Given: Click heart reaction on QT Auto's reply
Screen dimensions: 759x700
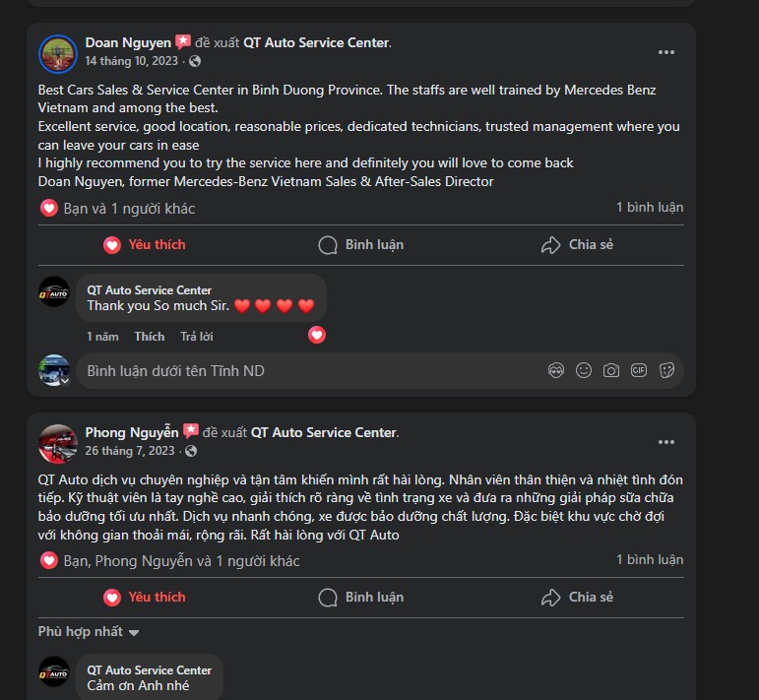Looking at the screenshot, I should point(317,336).
